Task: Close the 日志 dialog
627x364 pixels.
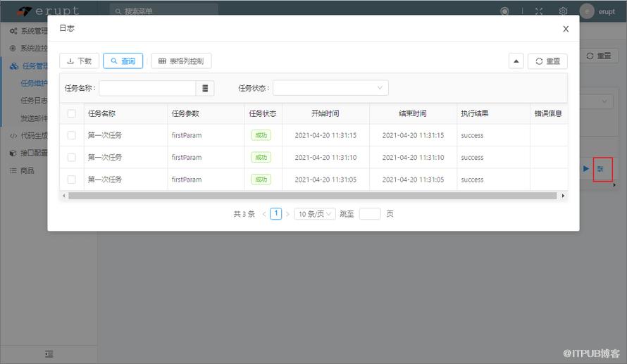Action: [x=566, y=29]
